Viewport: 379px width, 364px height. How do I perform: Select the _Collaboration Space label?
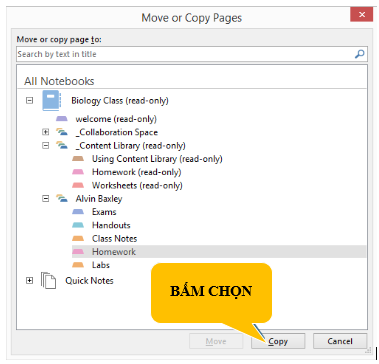point(117,132)
